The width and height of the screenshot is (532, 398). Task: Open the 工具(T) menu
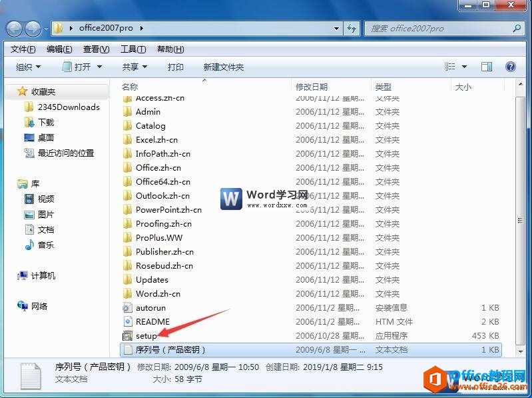click(x=133, y=49)
